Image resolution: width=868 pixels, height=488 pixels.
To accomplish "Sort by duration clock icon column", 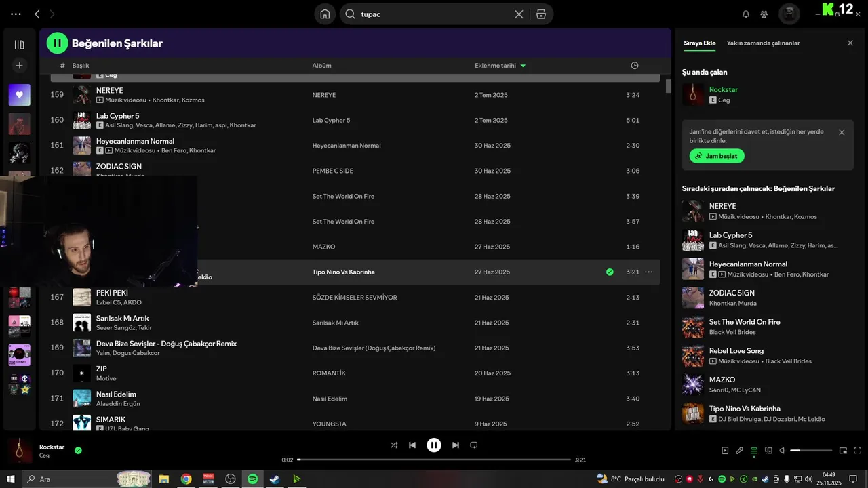I will (635, 66).
